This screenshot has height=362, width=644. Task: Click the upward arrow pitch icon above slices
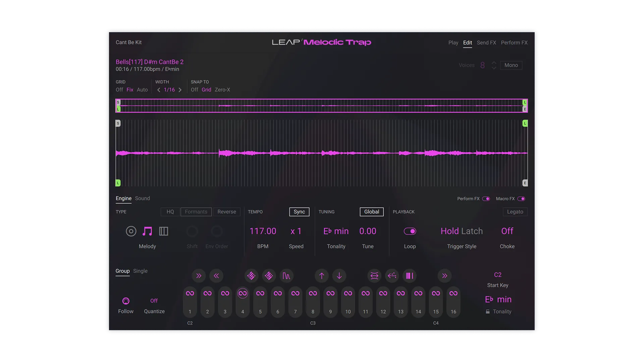(x=321, y=276)
